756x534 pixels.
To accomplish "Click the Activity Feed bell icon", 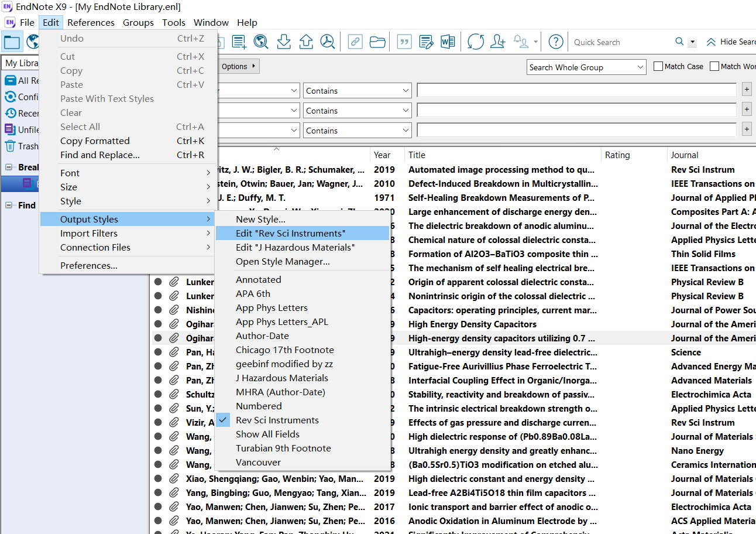I will (521, 42).
